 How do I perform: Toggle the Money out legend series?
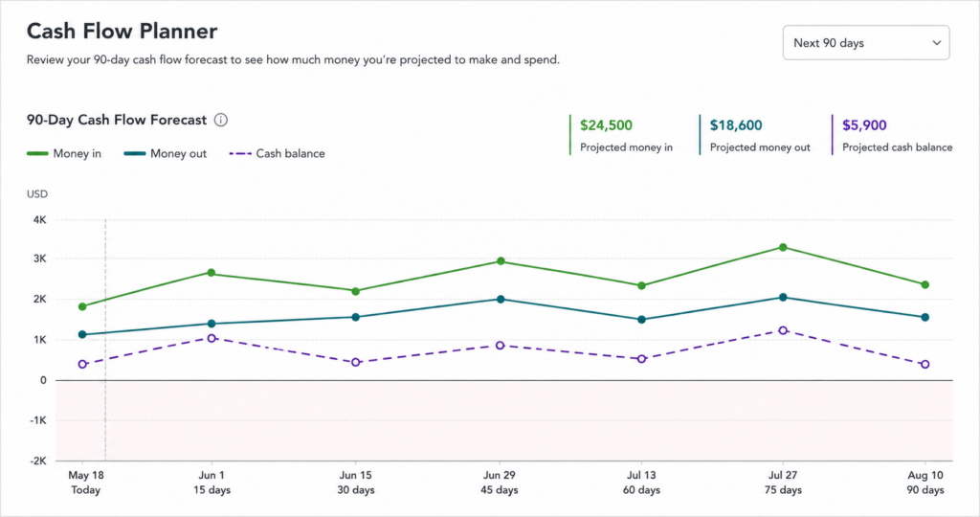165,154
